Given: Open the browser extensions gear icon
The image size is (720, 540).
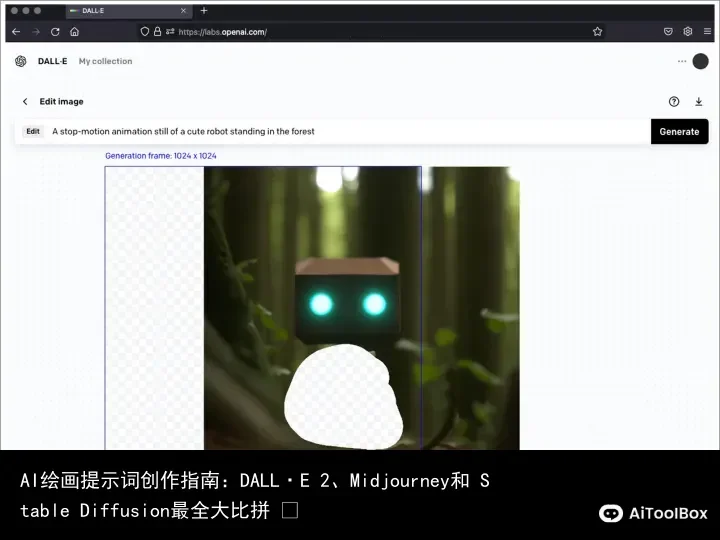Looking at the screenshot, I should click(x=687, y=32).
